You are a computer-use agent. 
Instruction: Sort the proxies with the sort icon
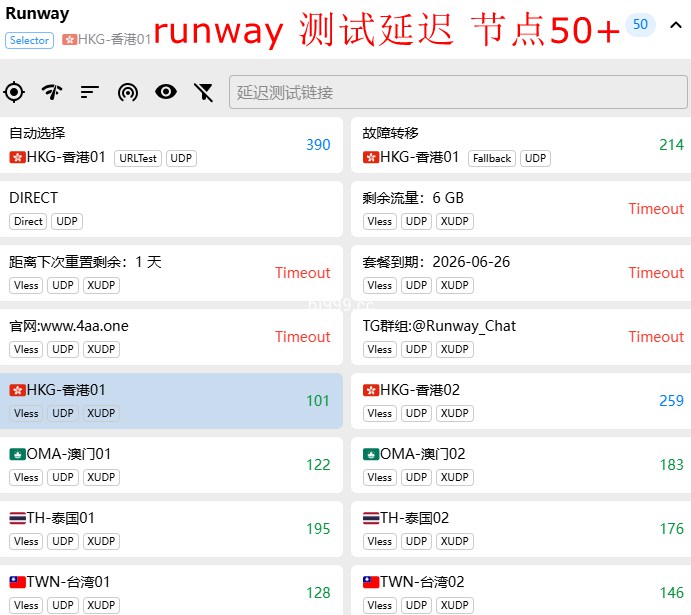coord(90,92)
